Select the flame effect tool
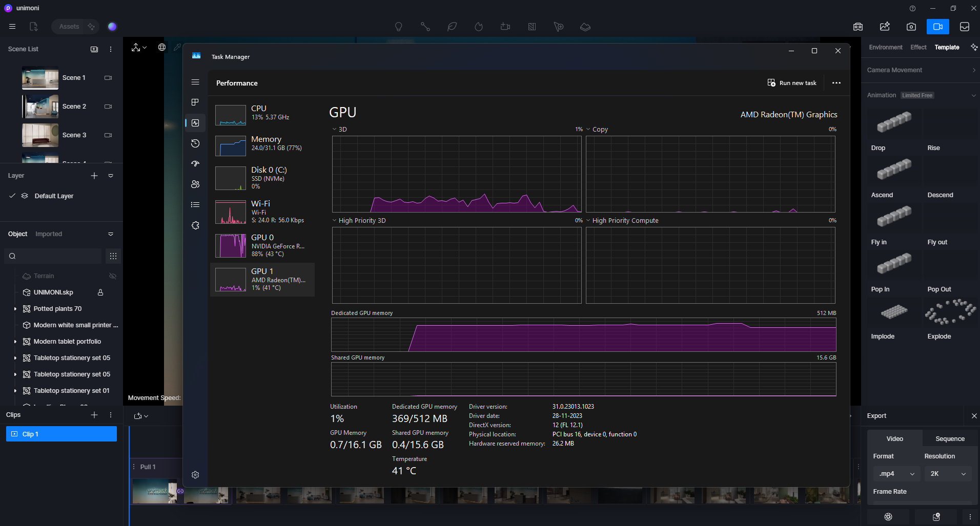Image resolution: width=980 pixels, height=526 pixels. point(478,27)
